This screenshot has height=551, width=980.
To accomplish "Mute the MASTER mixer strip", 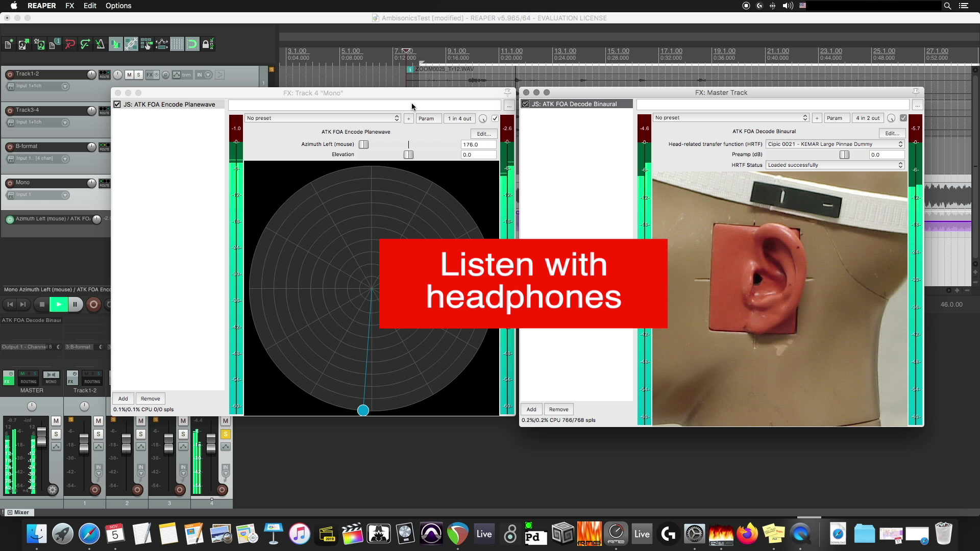I will [x=56, y=421].
